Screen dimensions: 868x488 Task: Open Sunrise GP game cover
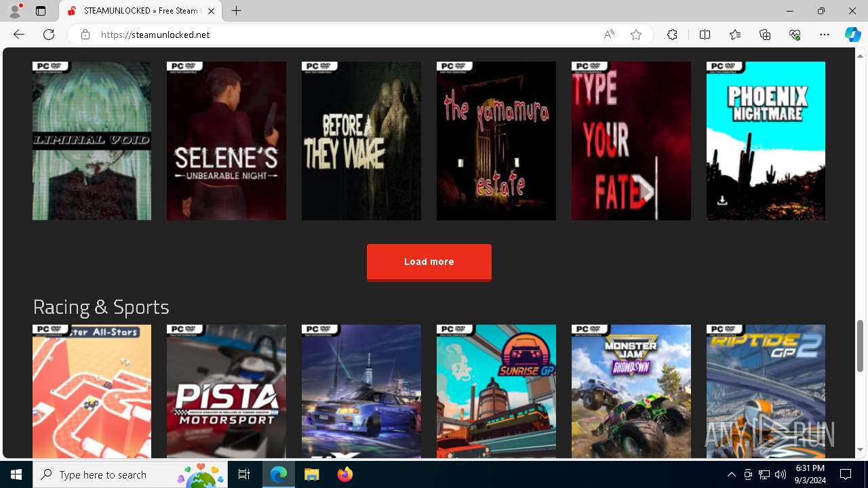496,391
